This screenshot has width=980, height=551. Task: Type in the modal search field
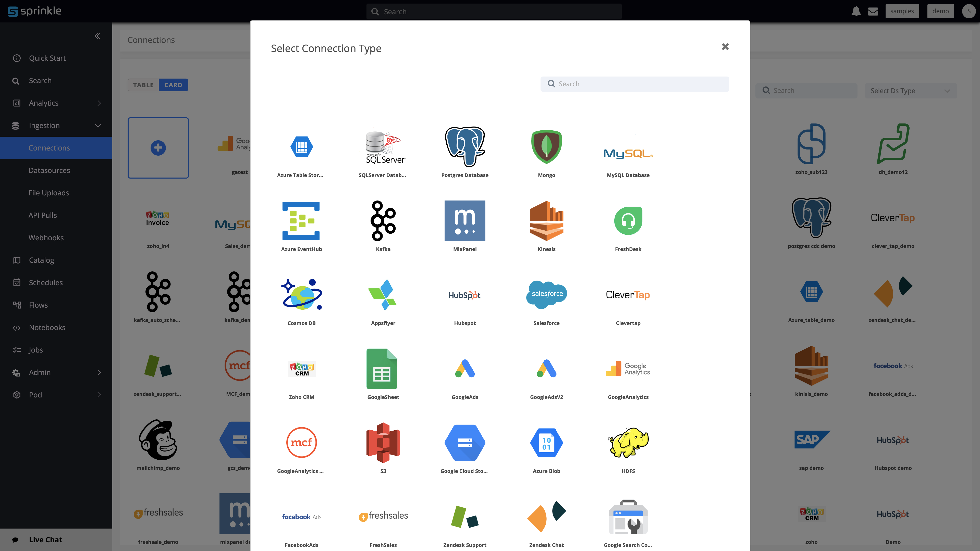point(634,84)
